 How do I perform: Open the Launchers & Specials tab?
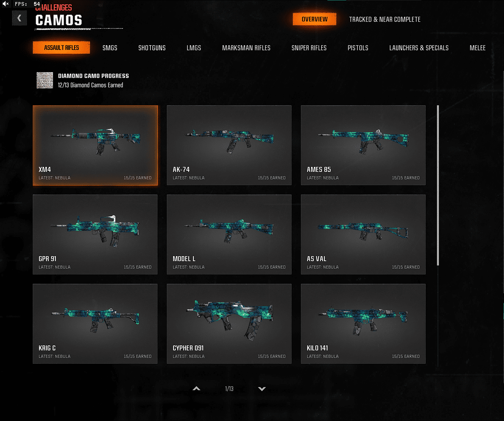pyautogui.click(x=419, y=48)
